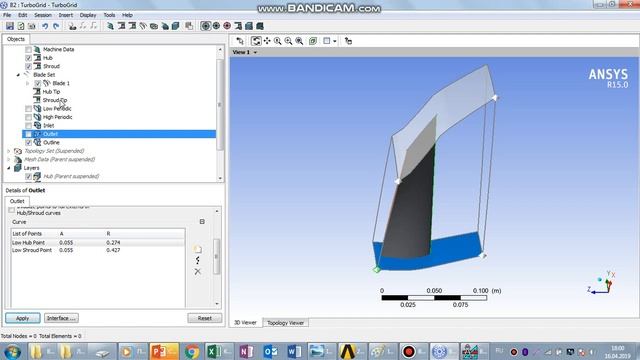Toggle the Hub/Shroud curves checkbox in details
Image resolution: width=640 pixels, height=360 pixels.
pyautogui.click(x=11, y=210)
